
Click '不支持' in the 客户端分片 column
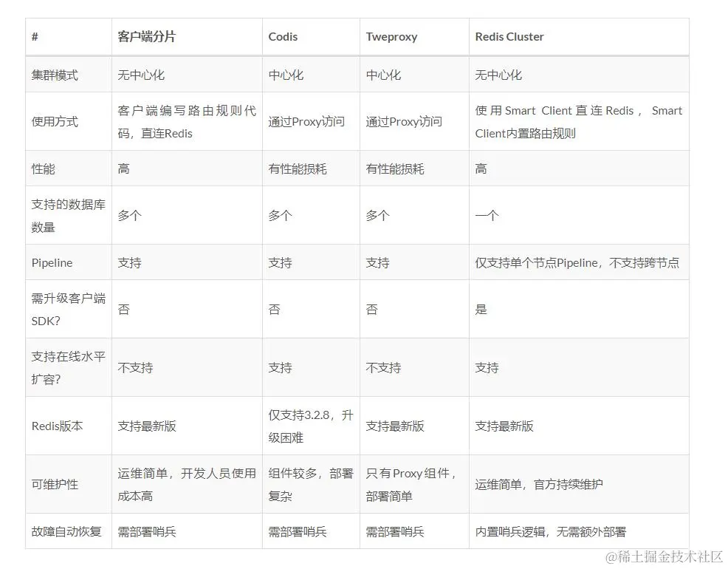pos(135,368)
